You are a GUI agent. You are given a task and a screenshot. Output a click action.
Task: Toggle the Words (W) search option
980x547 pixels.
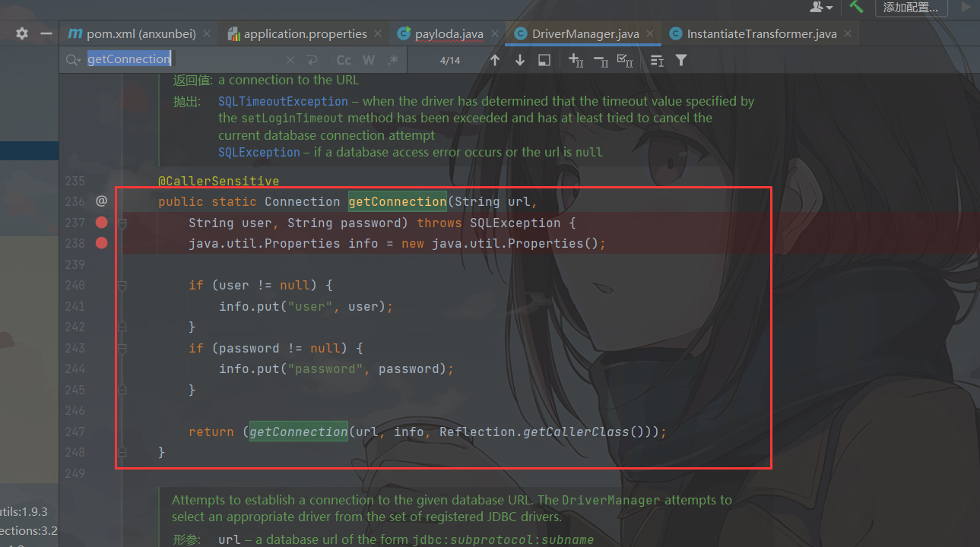click(x=369, y=60)
